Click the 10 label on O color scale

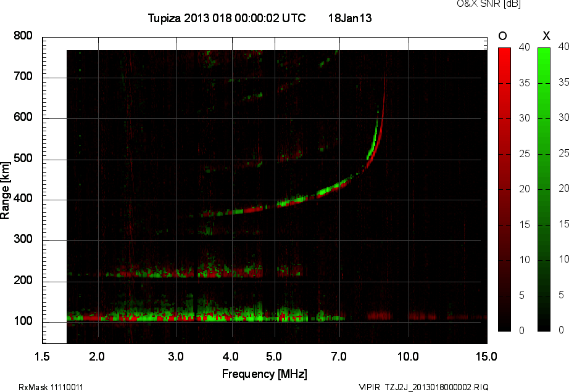(525, 259)
